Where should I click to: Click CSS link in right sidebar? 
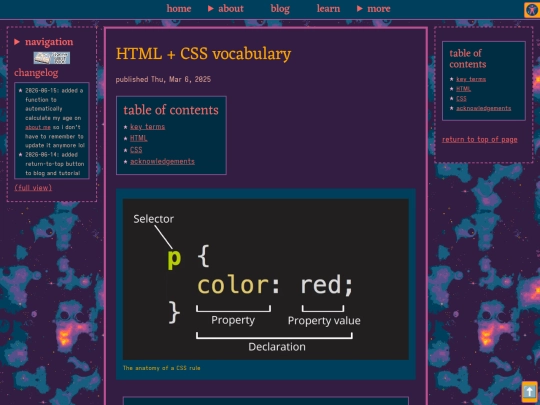pyautogui.click(x=461, y=98)
